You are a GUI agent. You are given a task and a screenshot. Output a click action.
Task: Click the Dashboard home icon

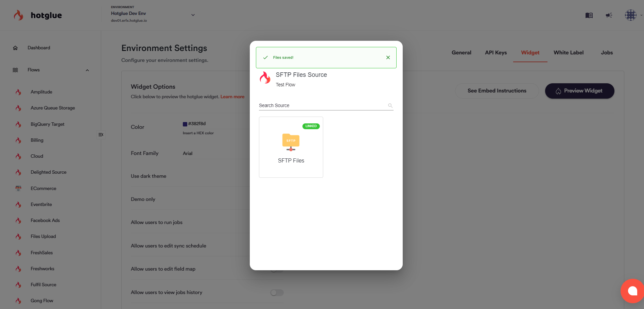(x=15, y=48)
